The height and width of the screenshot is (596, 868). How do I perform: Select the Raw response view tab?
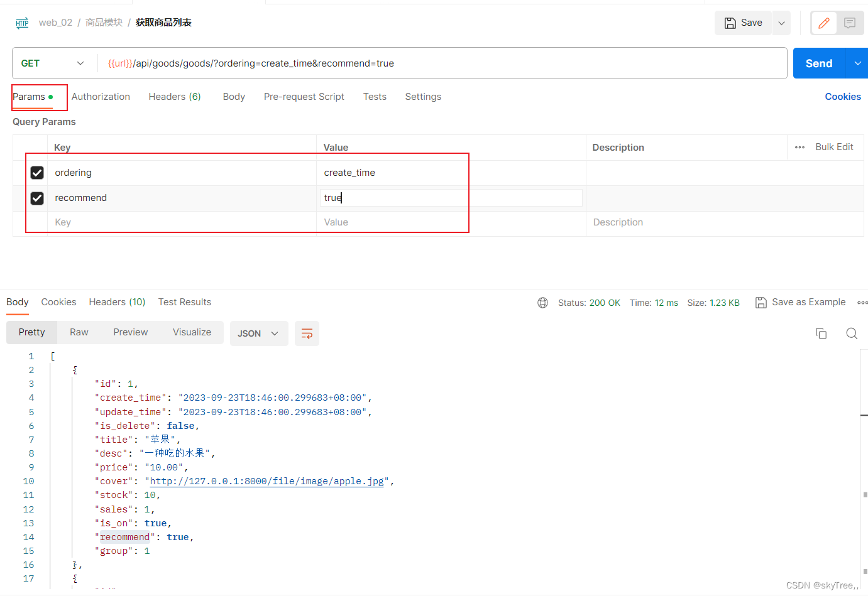point(79,332)
